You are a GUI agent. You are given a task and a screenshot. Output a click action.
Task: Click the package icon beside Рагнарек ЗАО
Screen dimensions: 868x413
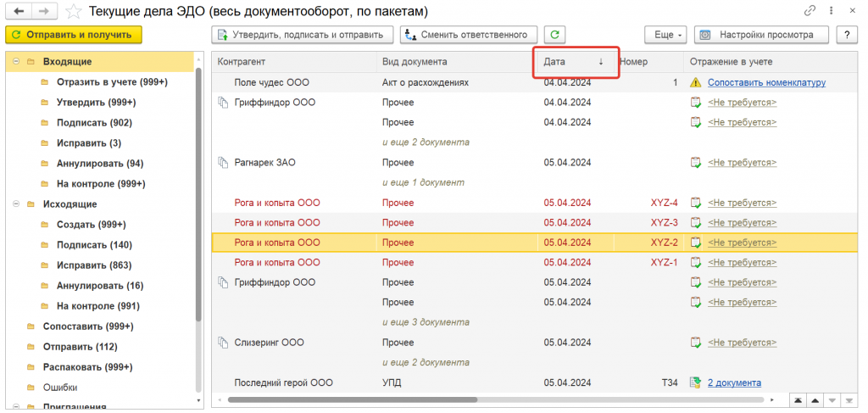click(x=223, y=162)
